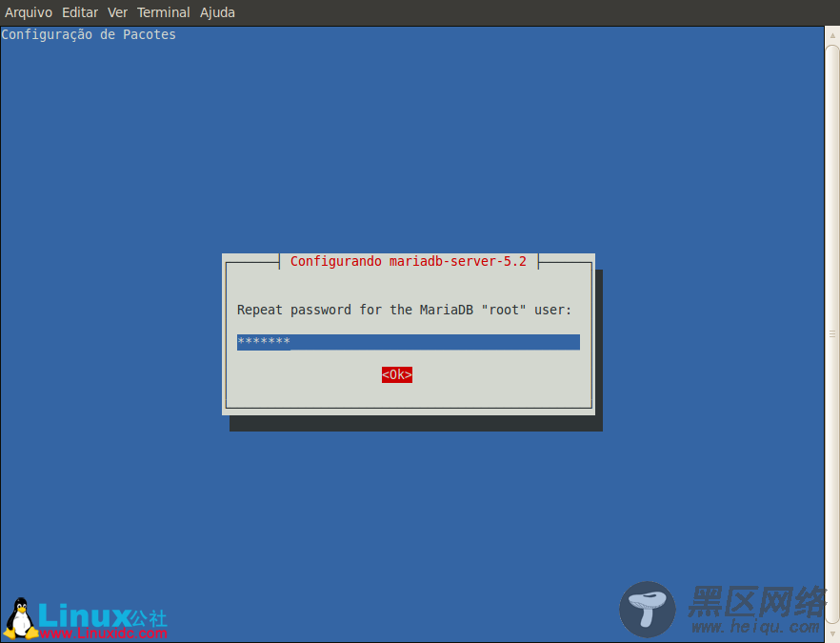Open the Terminal menu
840x643 pixels.
point(164,12)
